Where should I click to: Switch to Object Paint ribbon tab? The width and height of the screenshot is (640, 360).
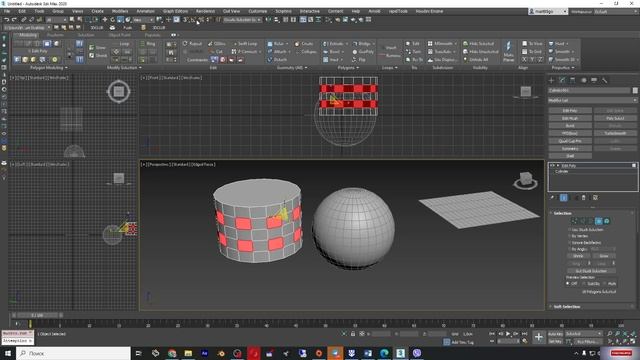(120, 35)
